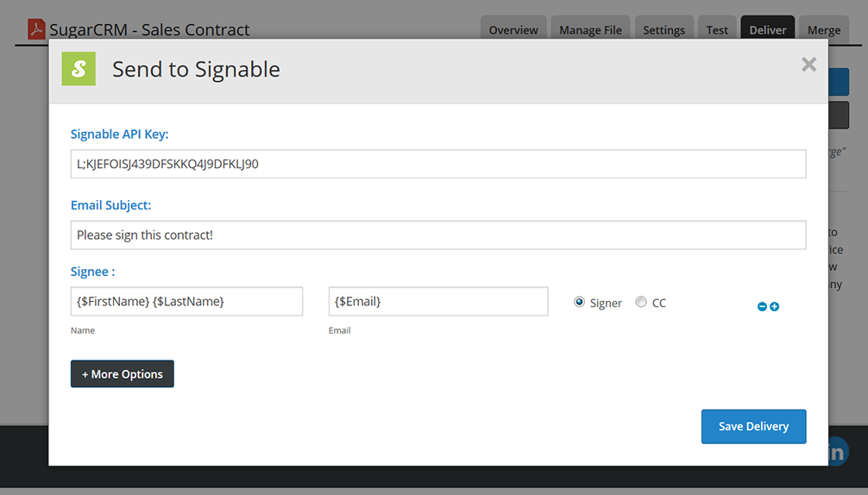Click the signee Email input field
Screen dimensions: 868x495
tap(438, 301)
